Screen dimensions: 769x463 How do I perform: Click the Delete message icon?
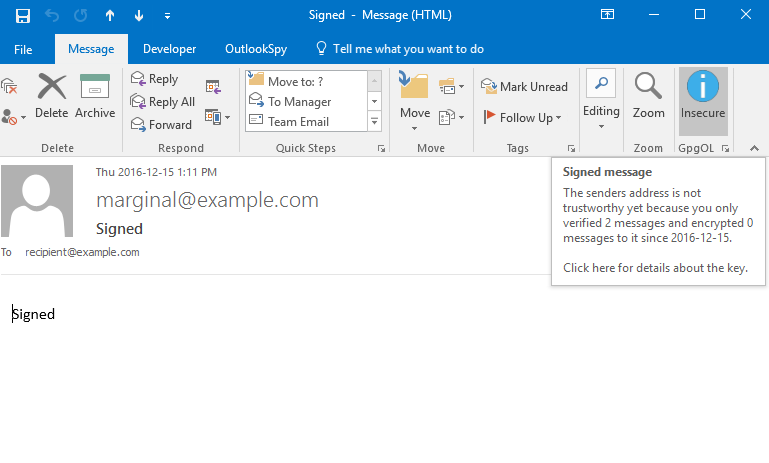click(x=51, y=96)
